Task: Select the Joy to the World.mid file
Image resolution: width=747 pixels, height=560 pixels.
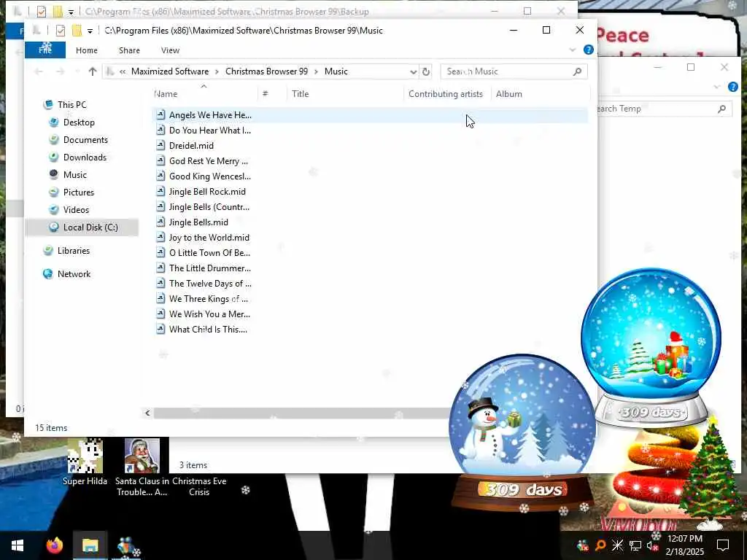Action: tap(209, 237)
